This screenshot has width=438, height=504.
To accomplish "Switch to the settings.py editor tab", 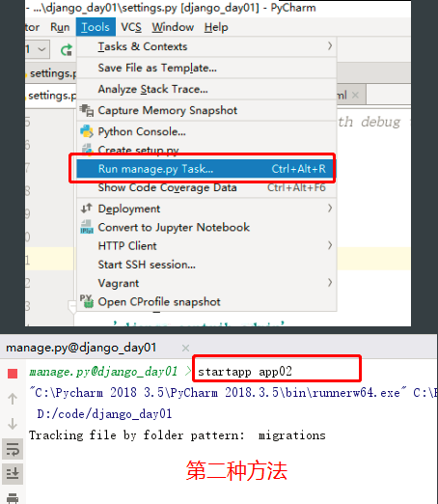I will click(x=50, y=96).
